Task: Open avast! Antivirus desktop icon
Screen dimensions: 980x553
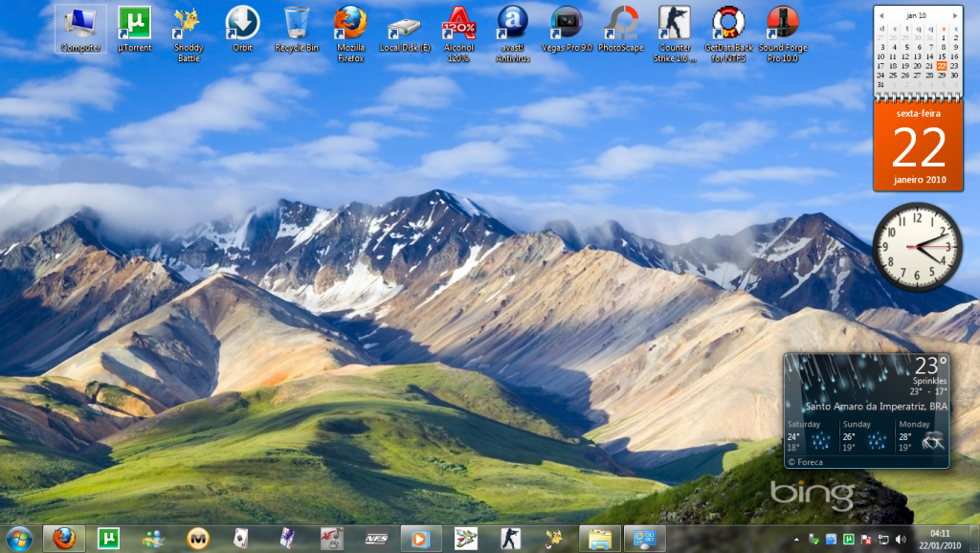Action: click(x=513, y=23)
